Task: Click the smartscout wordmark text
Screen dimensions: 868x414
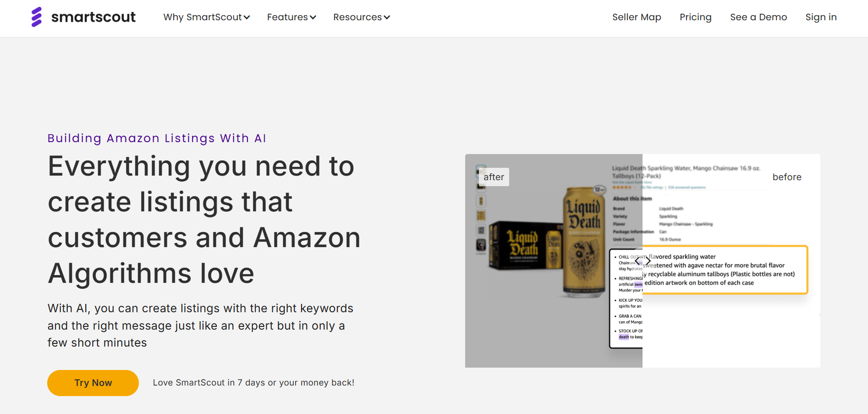Action: (93, 17)
